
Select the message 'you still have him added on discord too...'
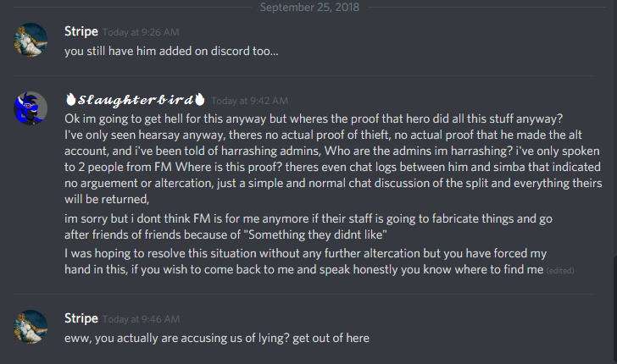pyautogui.click(x=171, y=51)
